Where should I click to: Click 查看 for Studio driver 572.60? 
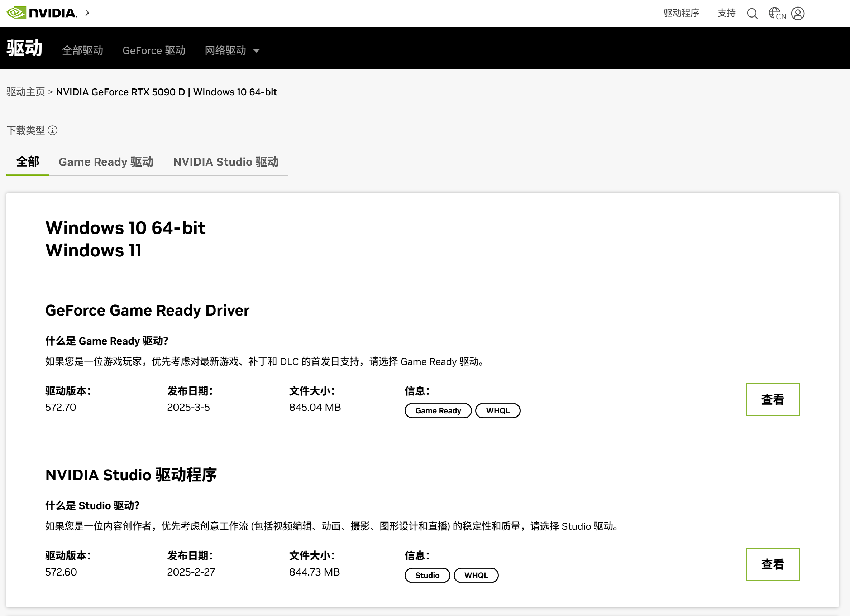773,564
